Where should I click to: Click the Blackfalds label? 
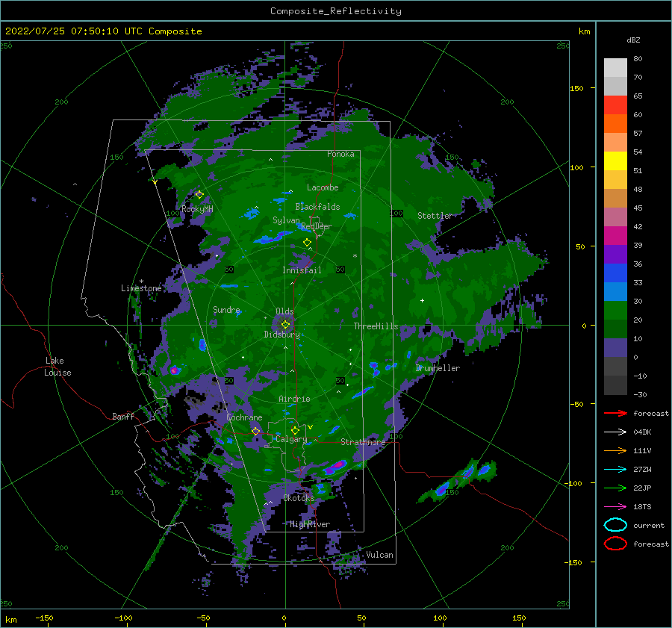click(317, 207)
